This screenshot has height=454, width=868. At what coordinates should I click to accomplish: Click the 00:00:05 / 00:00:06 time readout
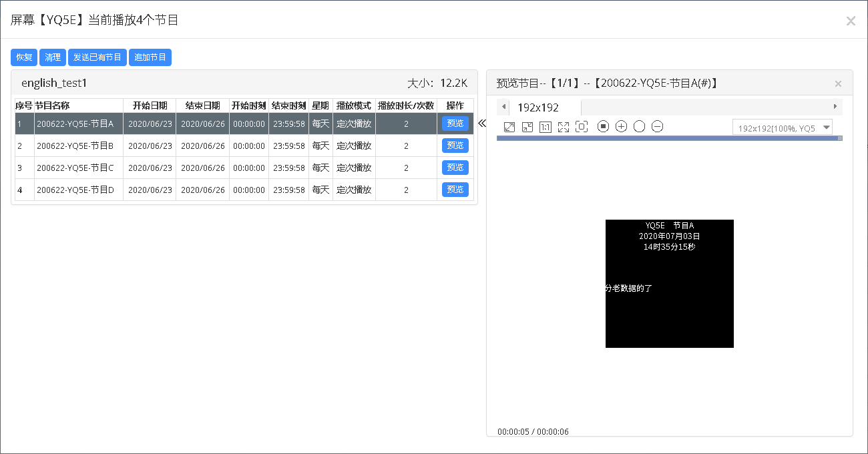[x=533, y=431]
